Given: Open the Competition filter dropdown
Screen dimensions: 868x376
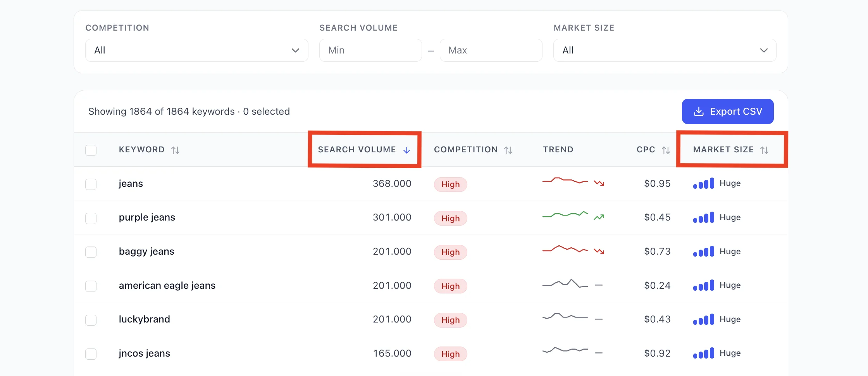Looking at the screenshot, I should coord(197,50).
